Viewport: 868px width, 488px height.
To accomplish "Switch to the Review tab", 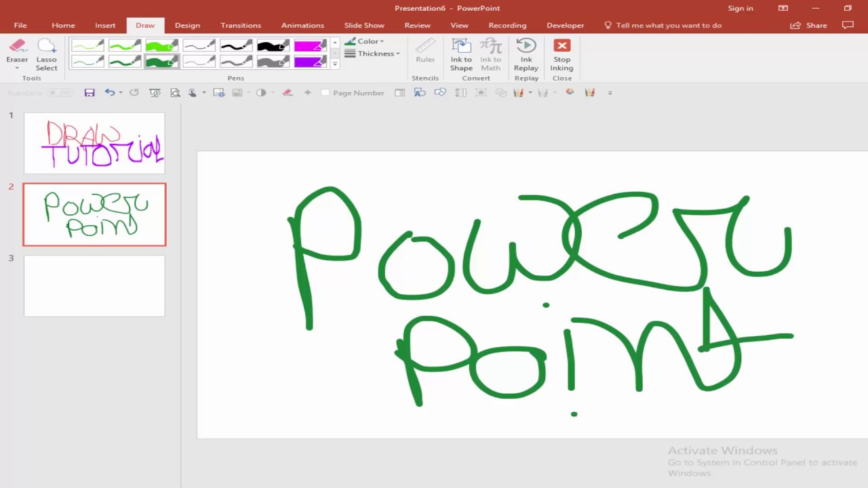I will [418, 25].
